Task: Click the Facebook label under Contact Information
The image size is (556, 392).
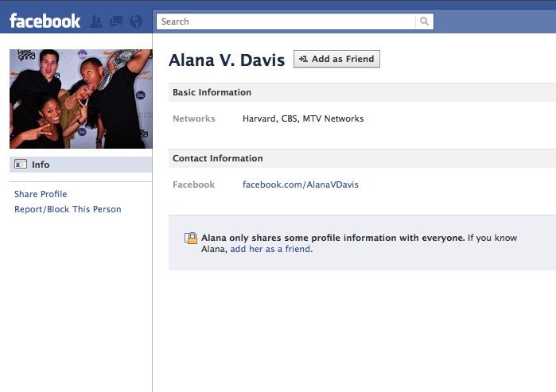Action: [193, 184]
